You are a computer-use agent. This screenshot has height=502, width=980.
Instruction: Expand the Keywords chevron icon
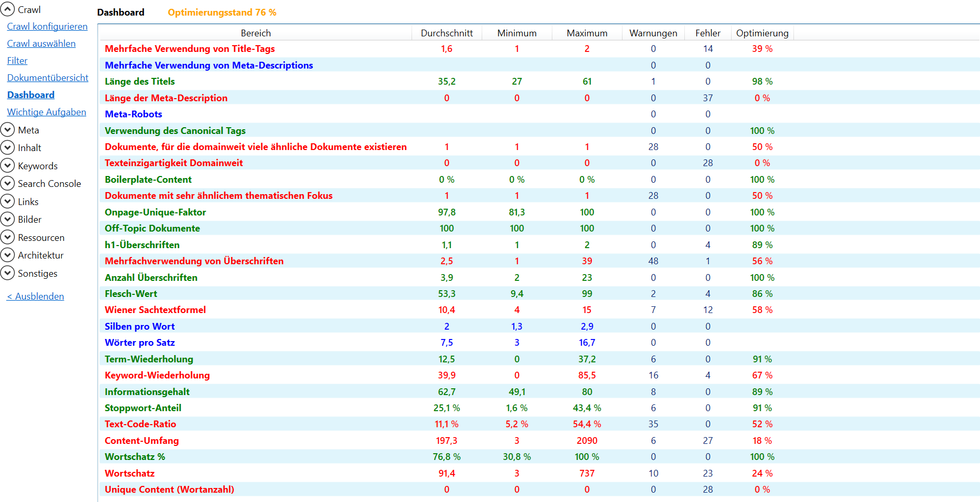tap(7, 166)
